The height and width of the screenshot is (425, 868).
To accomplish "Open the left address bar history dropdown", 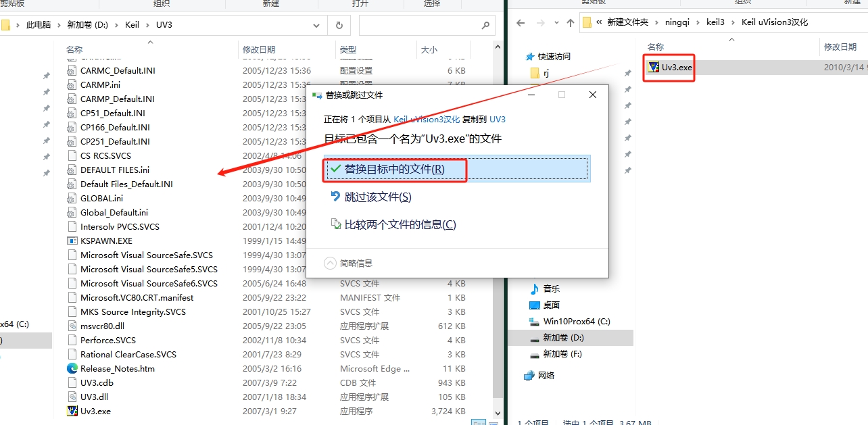I will [316, 25].
